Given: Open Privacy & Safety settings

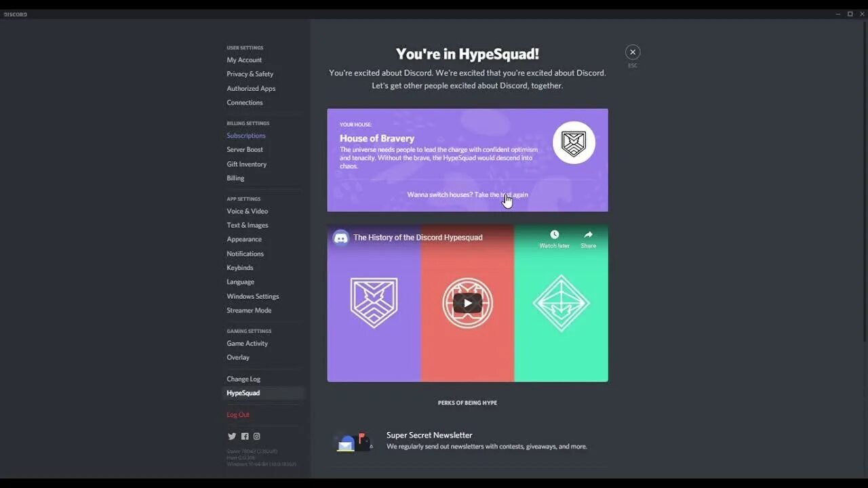Looking at the screenshot, I should pos(250,74).
